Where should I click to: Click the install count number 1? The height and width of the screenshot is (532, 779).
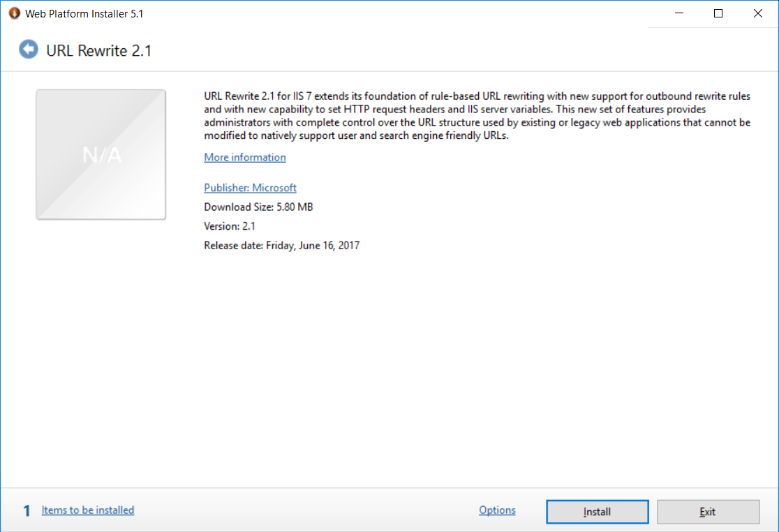pyautogui.click(x=27, y=511)
